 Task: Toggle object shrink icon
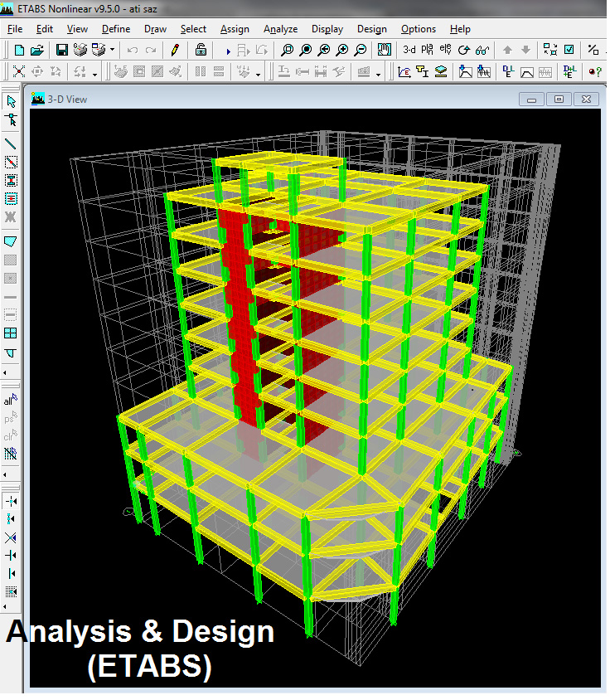(x=550, y=50)
